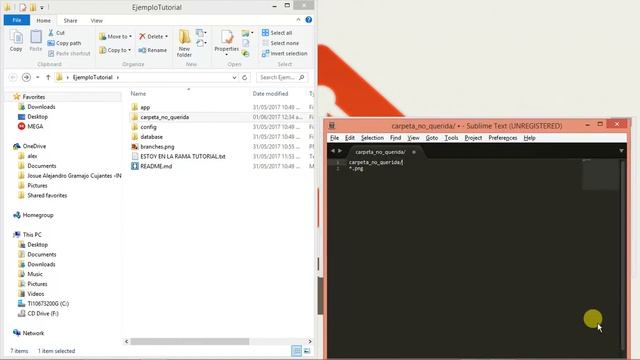Screen dimensions: 640x360
Task: Click next tab arrow in Sublime Text
Action: tap(340, 151)
